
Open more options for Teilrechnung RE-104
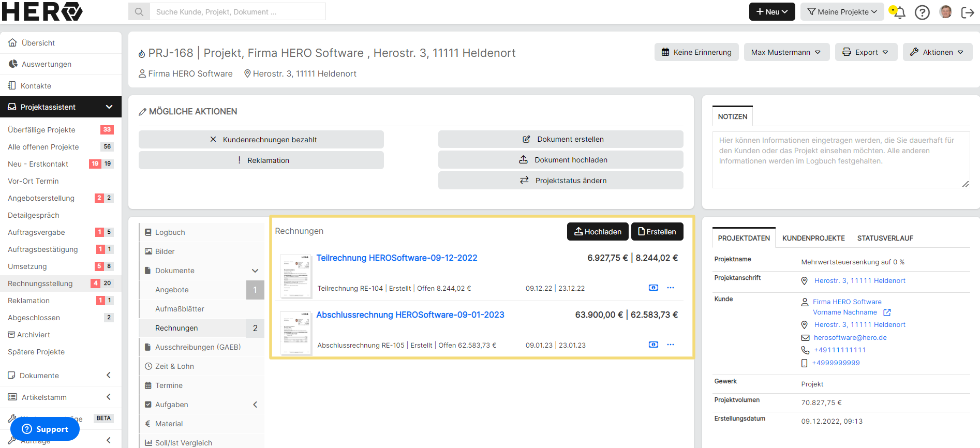click(671, 288)
